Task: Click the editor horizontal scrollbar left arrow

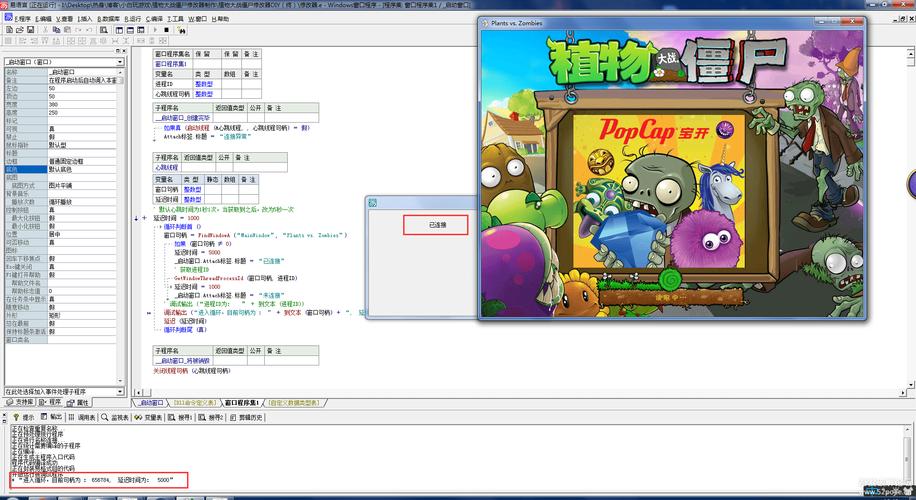Action: point(138,393)
